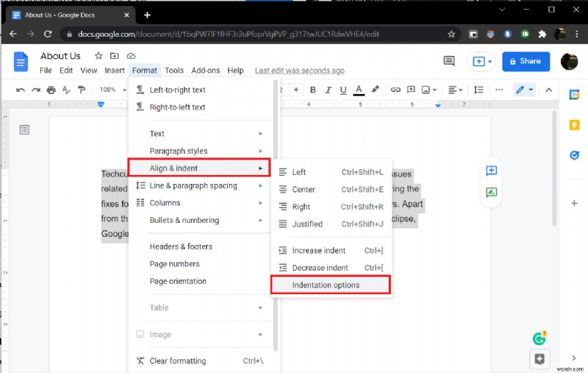Toggle Bold formatting
Viewport: 588px width, 373px height.
(313, 90)
